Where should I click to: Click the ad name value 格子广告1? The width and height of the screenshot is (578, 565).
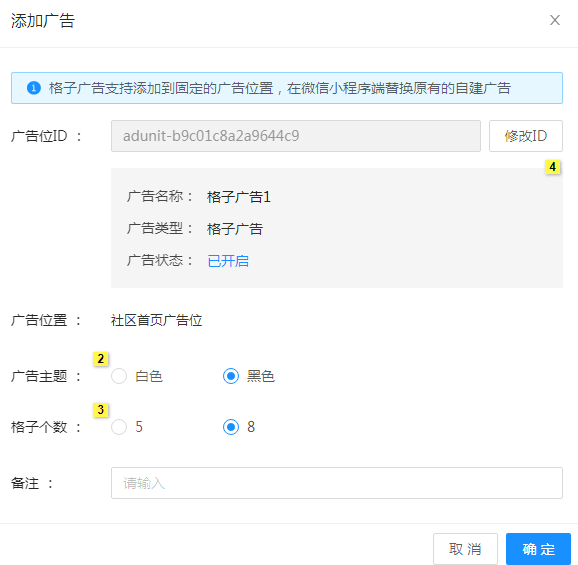coord(239,197)
